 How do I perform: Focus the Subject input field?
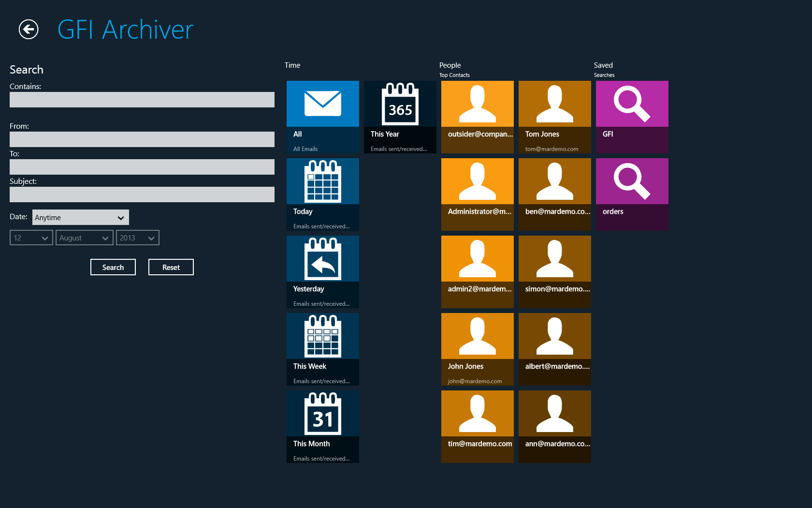[142, 194]
